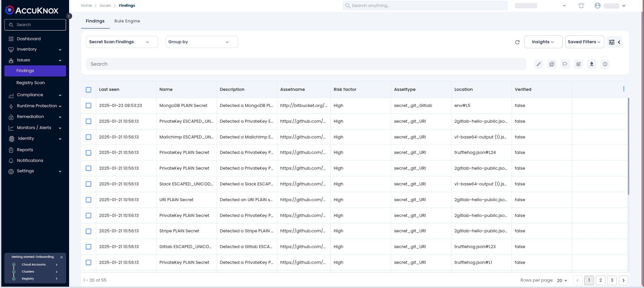Collapse the sidebar with the arrow button
The width and height of the screenshot is (644, 288).
[x=69, y=16]
